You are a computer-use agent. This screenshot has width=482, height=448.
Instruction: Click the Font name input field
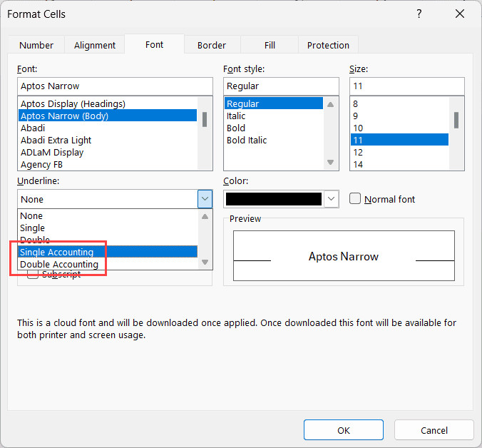coord(115,86)
